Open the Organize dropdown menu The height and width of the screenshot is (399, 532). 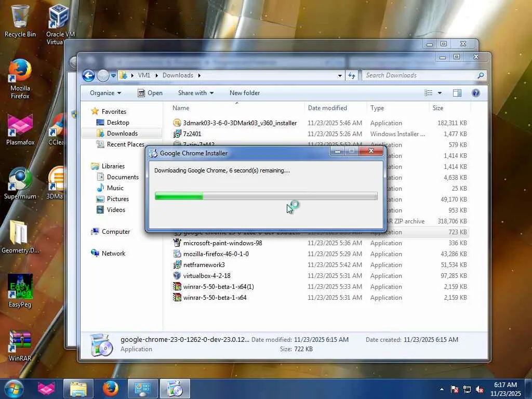105,93
